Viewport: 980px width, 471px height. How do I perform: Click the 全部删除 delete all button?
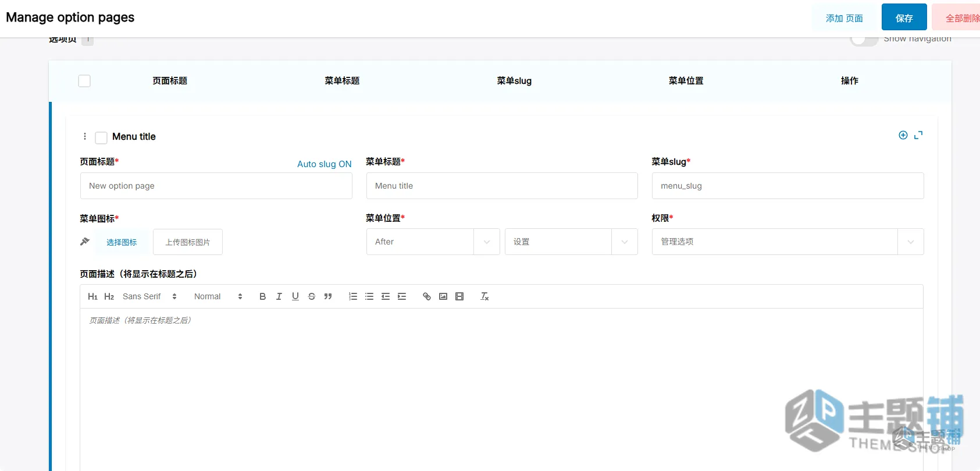957,17
